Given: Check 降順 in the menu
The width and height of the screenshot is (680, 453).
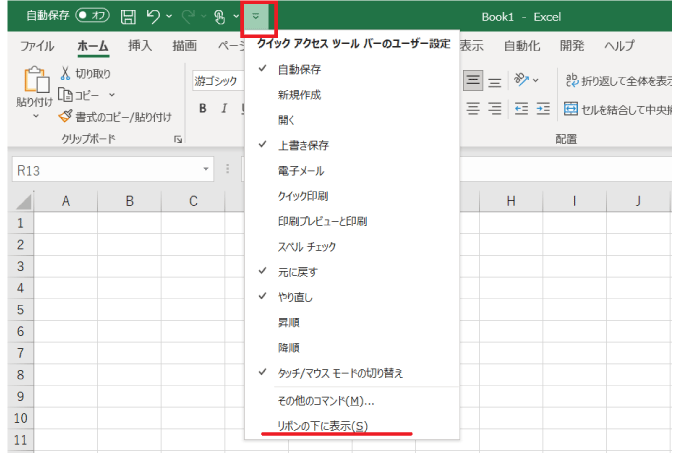Looking at the screenshot, I should (352, 348).
